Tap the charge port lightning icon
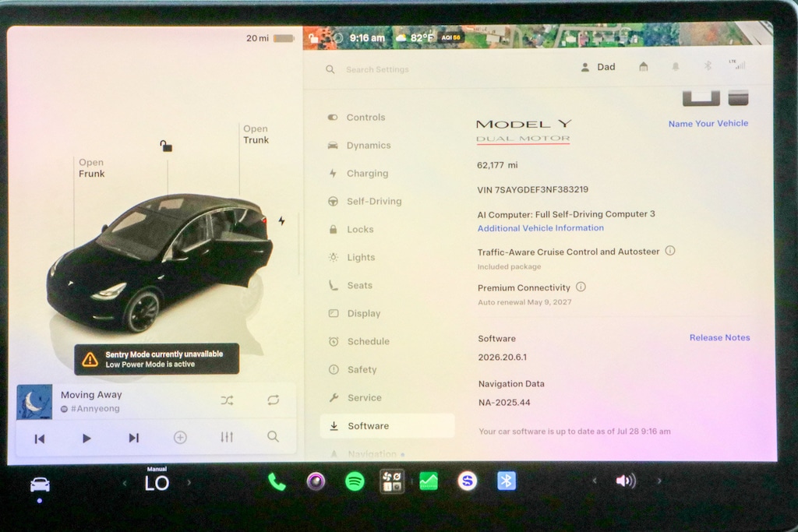The width and height of the screenshot is (798, 532). coord(281,220)
